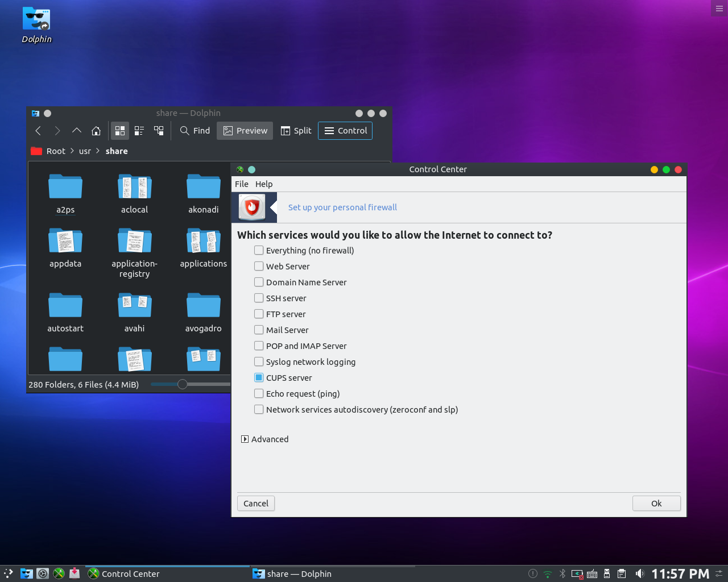Go back in Dolphin navigation
Viewport: 728px width, 582px height.
tap(38, 131)
